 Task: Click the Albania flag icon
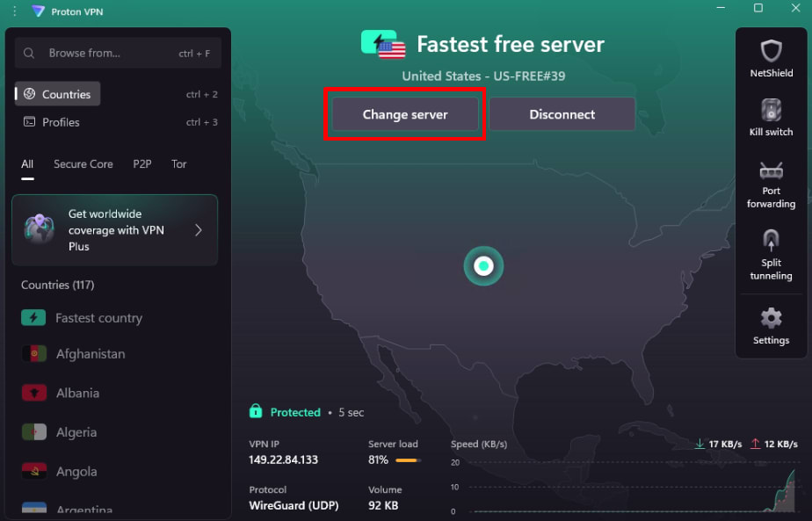[x=33, y=393]
